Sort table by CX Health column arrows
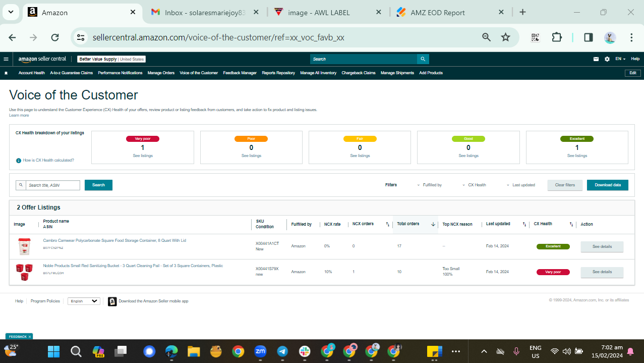 [571, 224]
